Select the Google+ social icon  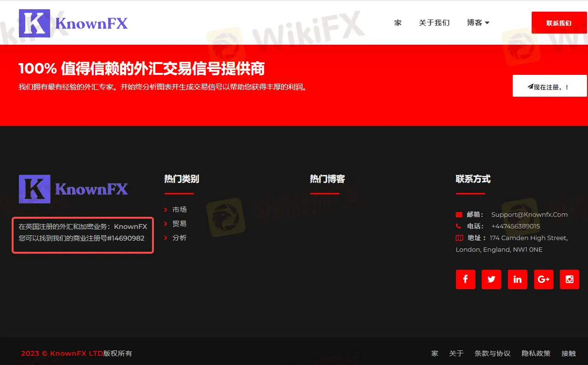click(543, 279)
